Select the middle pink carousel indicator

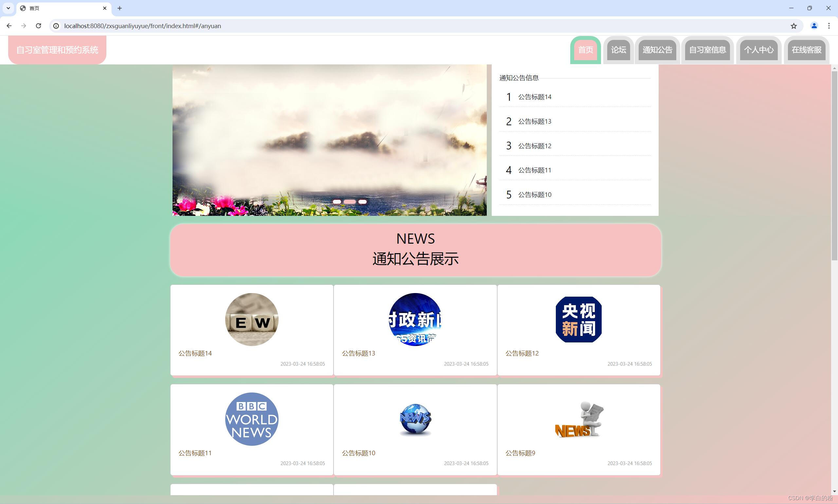pos(349,202)
